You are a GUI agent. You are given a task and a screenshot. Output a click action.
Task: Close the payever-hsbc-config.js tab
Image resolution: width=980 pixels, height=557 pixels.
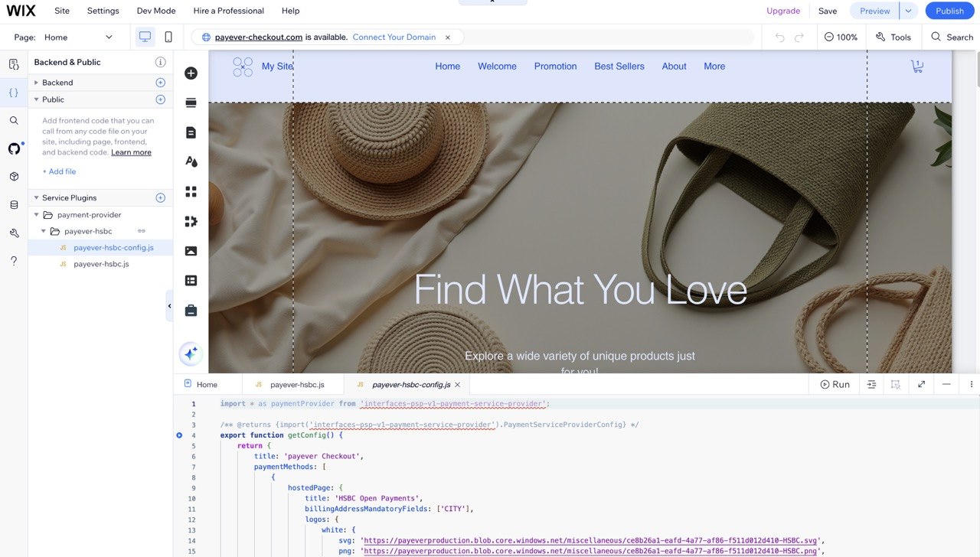458,385
